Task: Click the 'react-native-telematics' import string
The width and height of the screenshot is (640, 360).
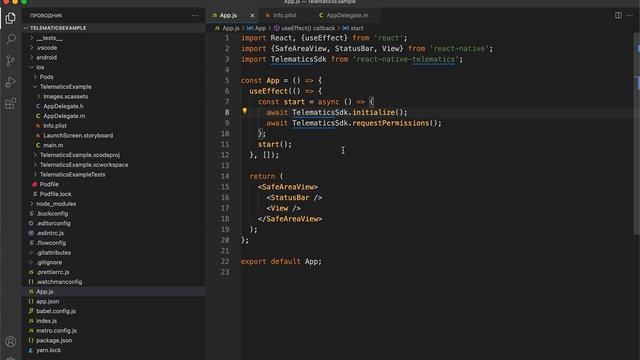Action: point(406,59)
